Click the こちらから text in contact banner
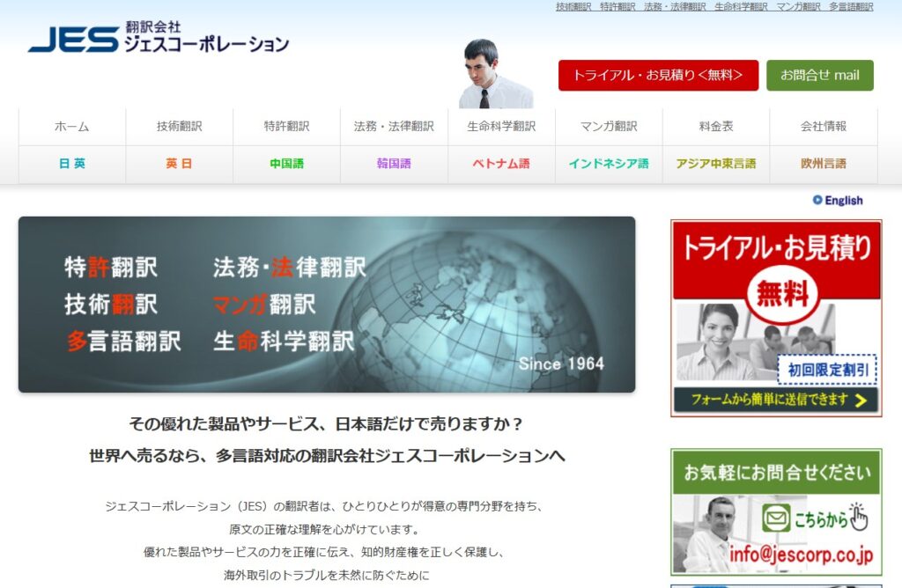902x588 pixels. click(821, 519)
